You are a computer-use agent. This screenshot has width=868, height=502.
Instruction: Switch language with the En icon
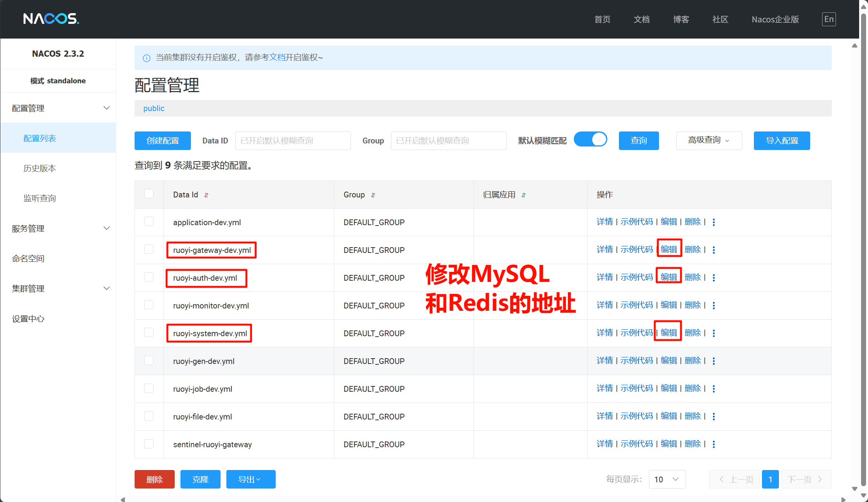click(x=829, y=19)
